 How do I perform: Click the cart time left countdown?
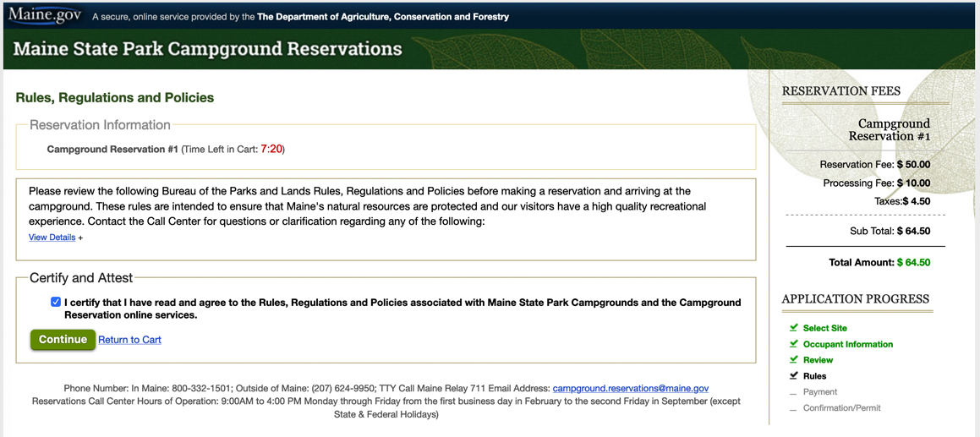click(x=271, y=150)
